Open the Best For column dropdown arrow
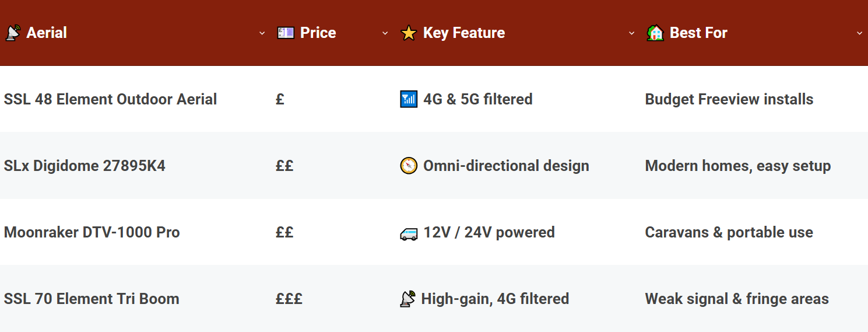 pyautogui.click(x=859, y=33)
